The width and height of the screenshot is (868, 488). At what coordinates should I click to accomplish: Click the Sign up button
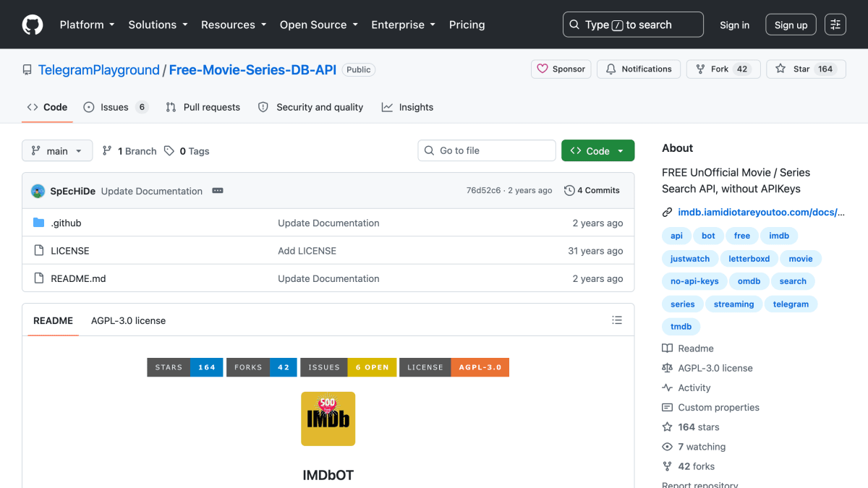pyautogui.click(x=791, y=25)
